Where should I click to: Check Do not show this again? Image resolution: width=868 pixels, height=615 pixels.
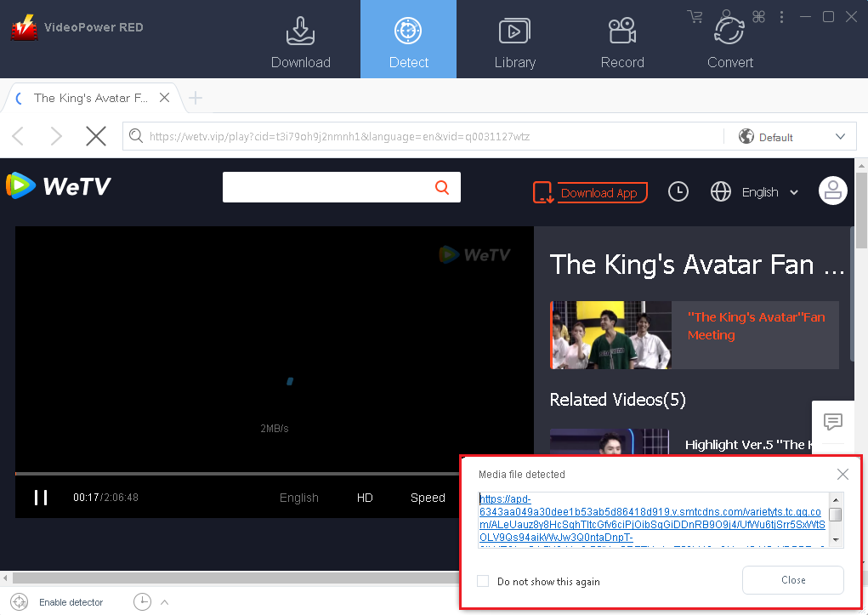(x=483, y=581)
